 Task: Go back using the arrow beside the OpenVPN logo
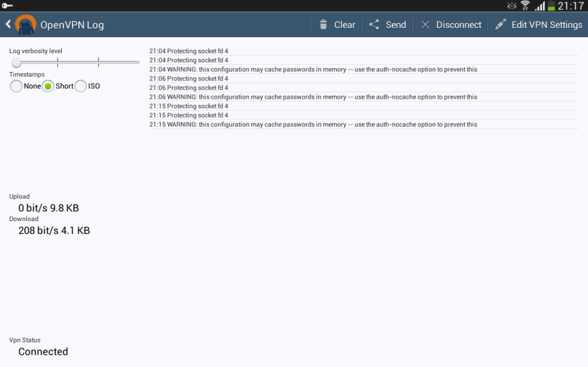point(8,24)
